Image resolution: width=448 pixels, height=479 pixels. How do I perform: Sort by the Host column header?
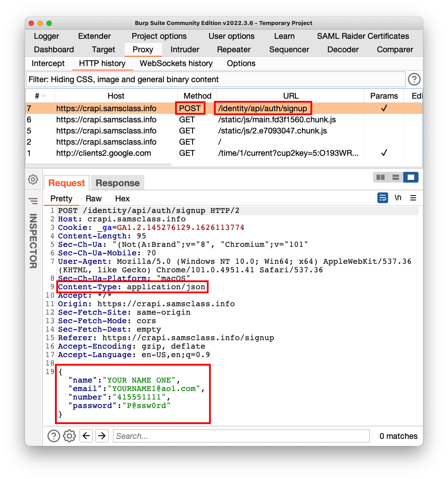click(116, 96)
